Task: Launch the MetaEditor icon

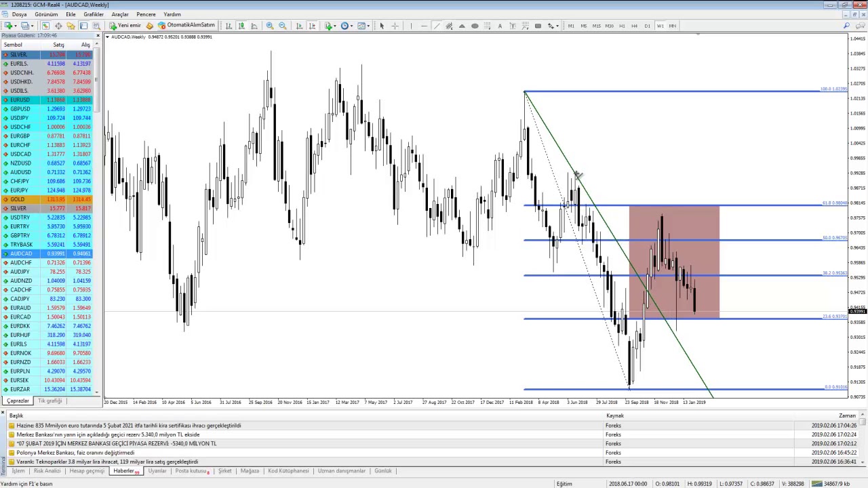Action: [149, 26]
